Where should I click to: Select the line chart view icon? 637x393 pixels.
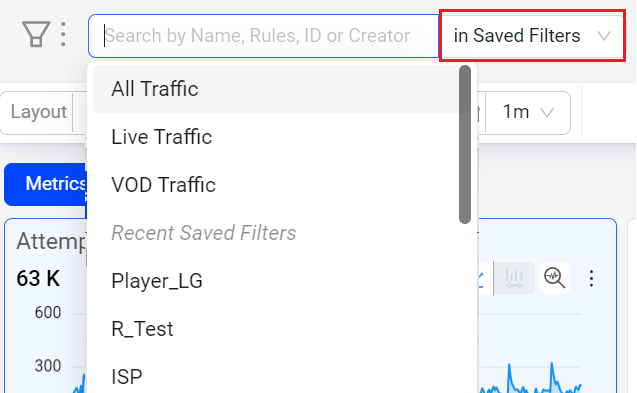[x=481, y=278]
